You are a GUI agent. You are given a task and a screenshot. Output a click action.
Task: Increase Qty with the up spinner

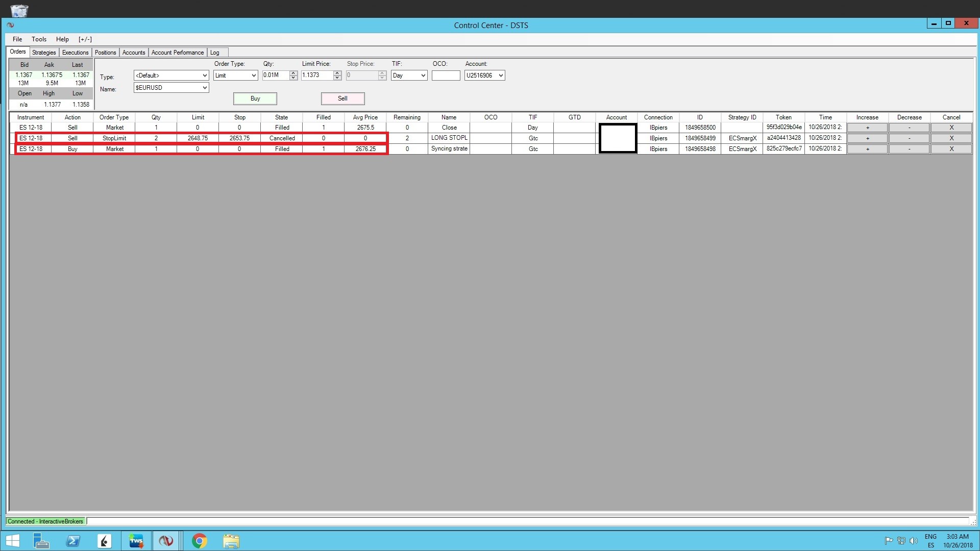pos(293,73)
